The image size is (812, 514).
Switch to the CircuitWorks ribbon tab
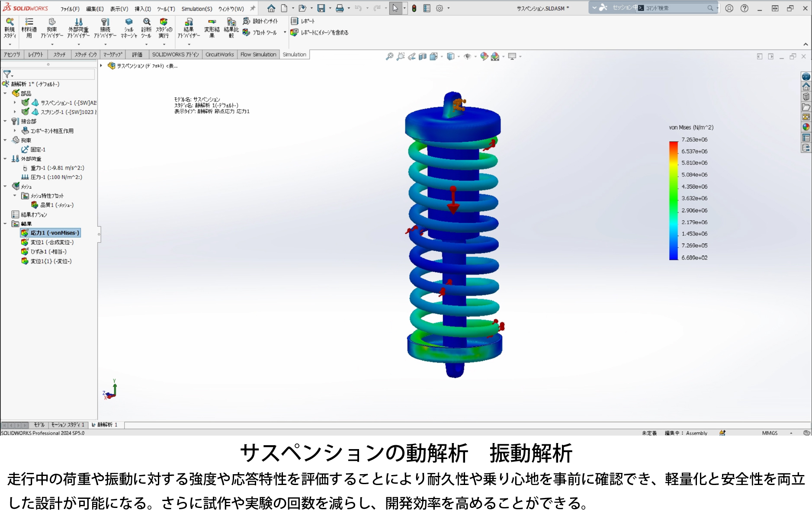pos(219,55)
